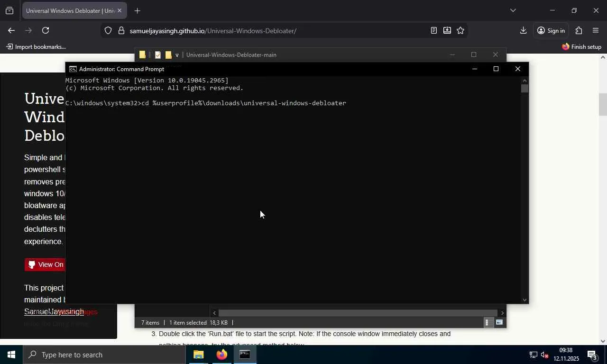This screenshot has height=364, width=607.
Task: Click Explorer horizontal scrollbar left arrow
Action: tap(214, 313)
